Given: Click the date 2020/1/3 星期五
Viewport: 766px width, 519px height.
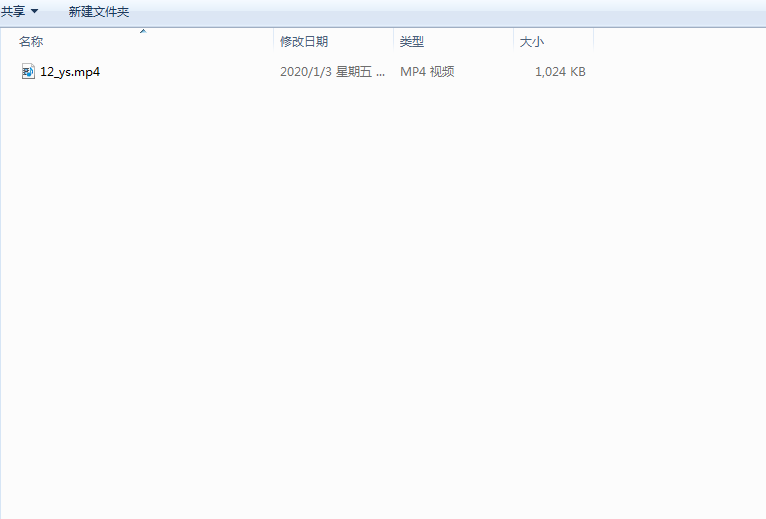Looking at the screenshot, I should pyautogui.click(x=332, y=72).
